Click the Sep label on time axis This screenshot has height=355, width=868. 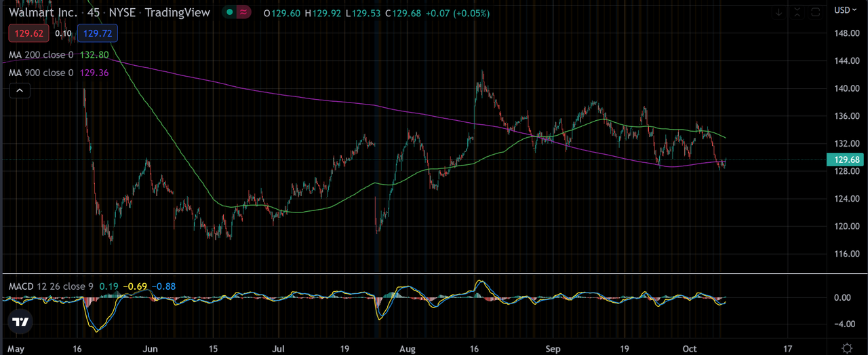(x=553, y=348)
